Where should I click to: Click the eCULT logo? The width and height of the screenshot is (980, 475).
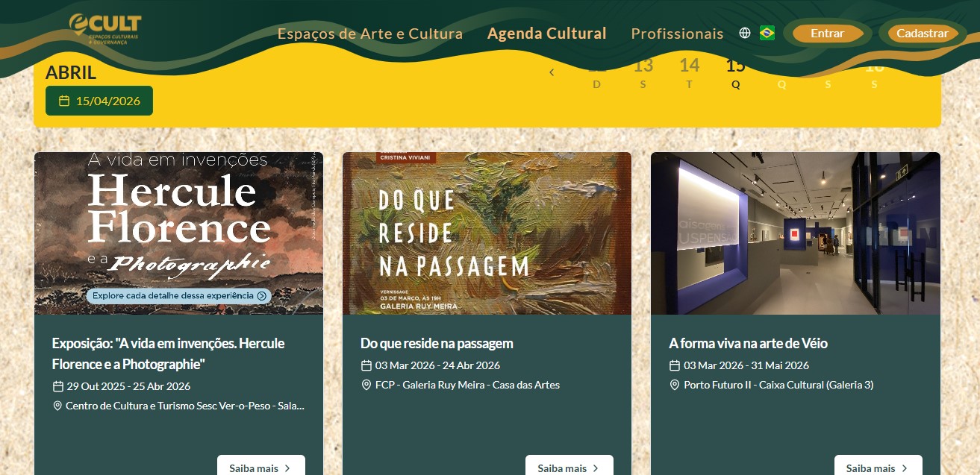point(104,30)
